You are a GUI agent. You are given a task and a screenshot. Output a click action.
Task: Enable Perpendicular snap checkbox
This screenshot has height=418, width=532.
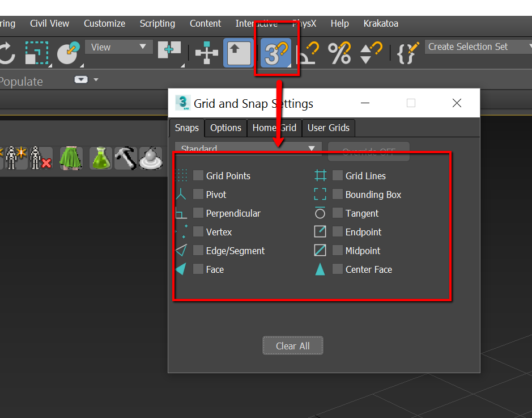point(198,213)
